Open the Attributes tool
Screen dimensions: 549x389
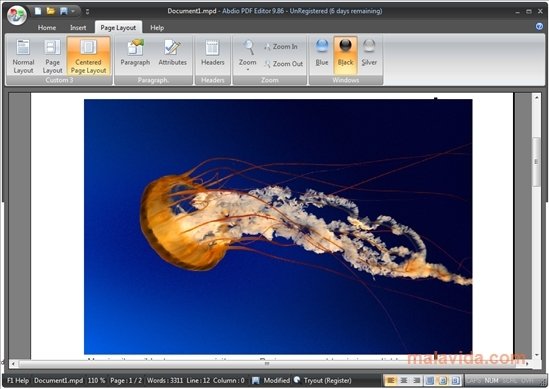coord(172,53)
